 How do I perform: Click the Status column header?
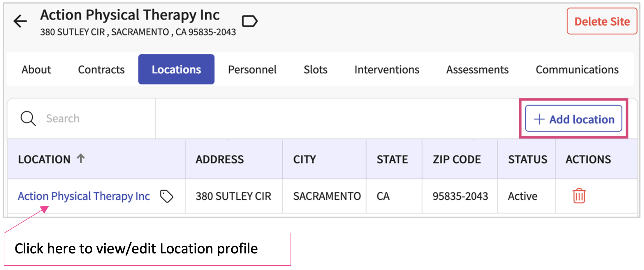pyautogui.click(x=527, y=159)
